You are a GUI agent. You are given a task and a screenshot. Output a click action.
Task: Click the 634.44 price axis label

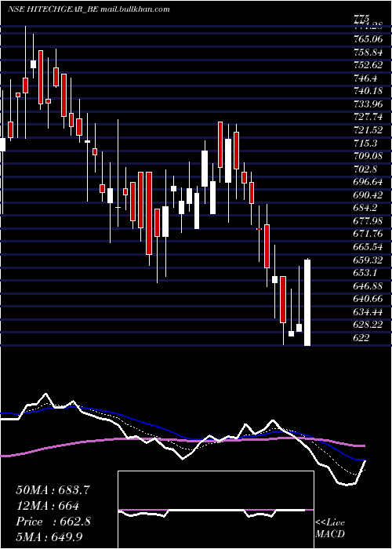(368, 312)
